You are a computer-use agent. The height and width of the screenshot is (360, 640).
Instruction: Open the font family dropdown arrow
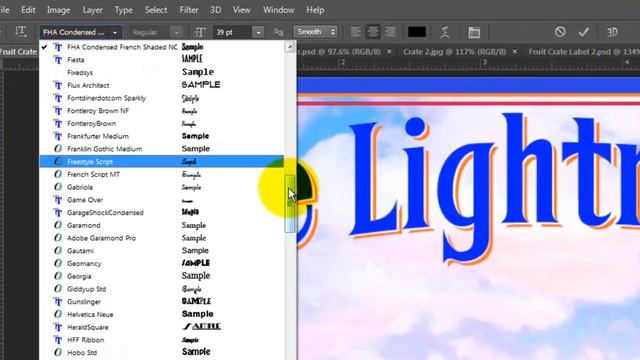point(115,32)
